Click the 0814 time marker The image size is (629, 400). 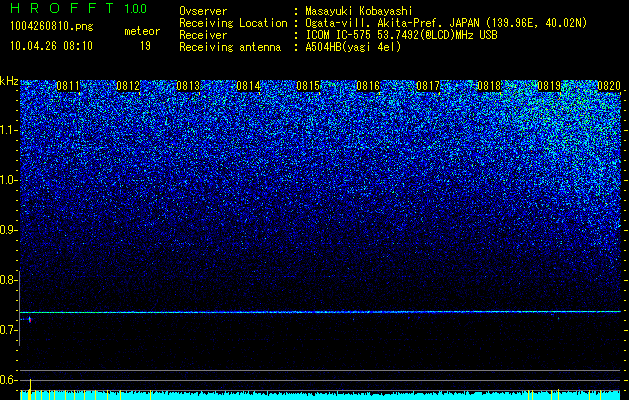coord(248,86)
